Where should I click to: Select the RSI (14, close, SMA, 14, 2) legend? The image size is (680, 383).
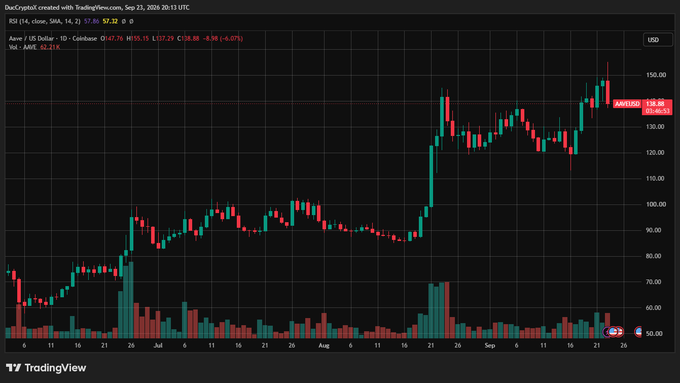point(45,21)
